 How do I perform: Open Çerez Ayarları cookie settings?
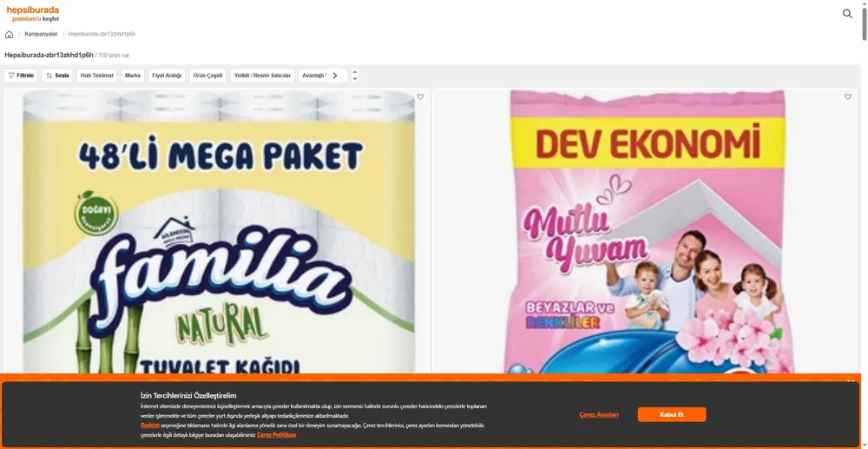(599, 414)
